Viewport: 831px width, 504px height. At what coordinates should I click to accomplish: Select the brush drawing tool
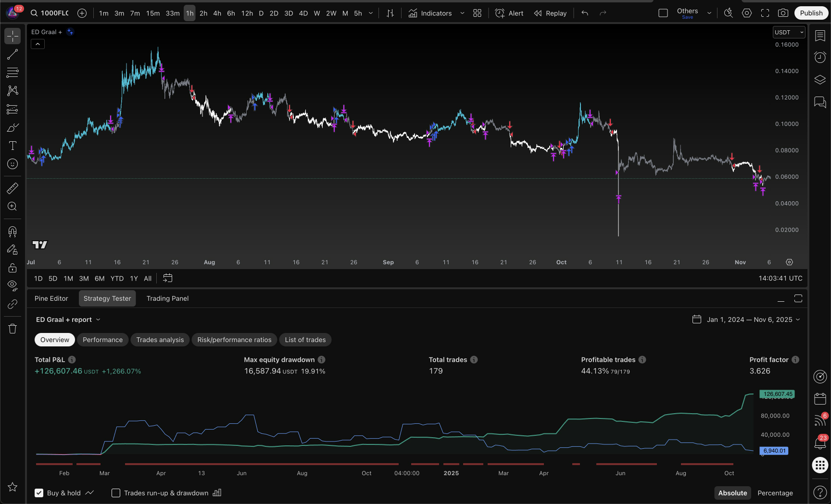13,127
